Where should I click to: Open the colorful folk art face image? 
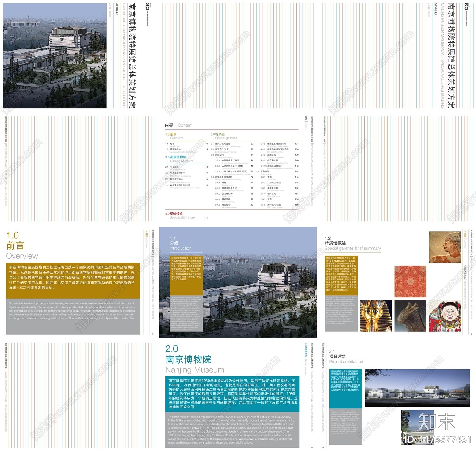pyautogui.click(x=445, y=316)
